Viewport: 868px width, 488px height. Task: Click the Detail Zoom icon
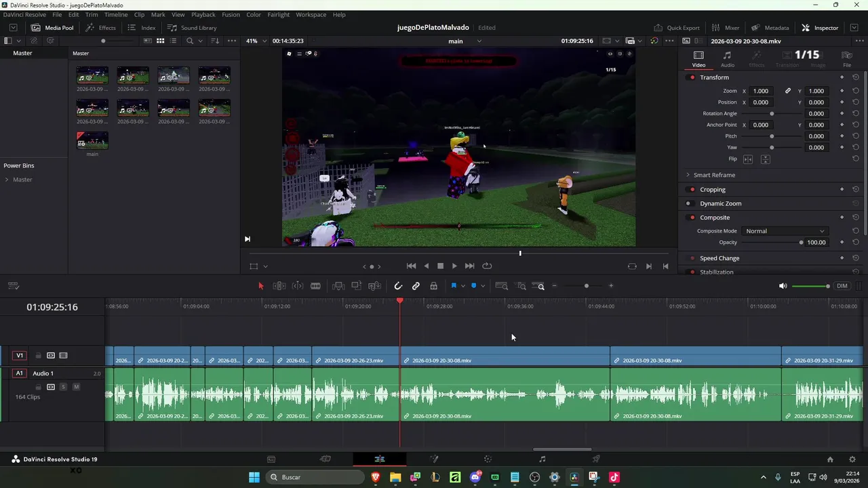pyautogui.click(x=521, y=286)
